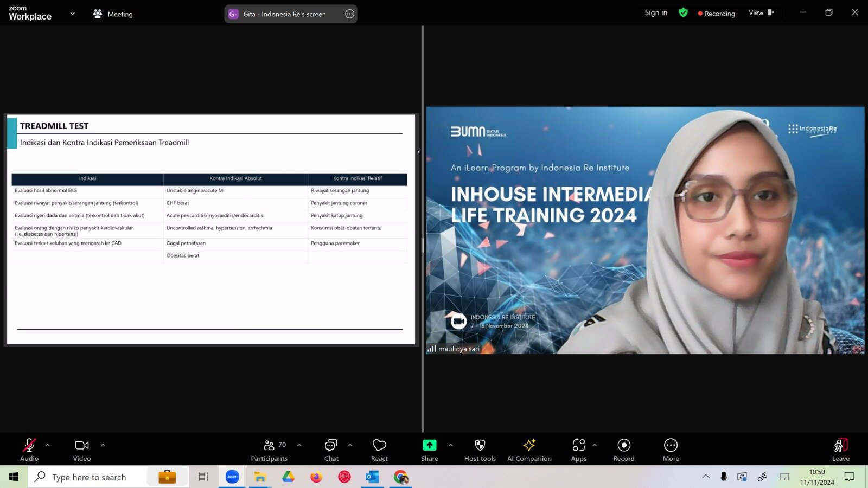
Task: Open Outlook from taskbar
Action: (x=372, y=477)
